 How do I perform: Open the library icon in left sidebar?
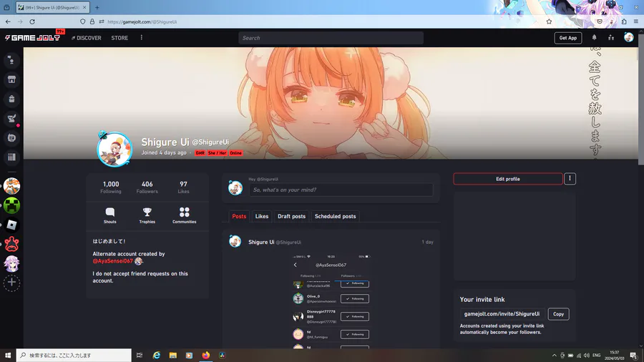[x=11, y=157]
